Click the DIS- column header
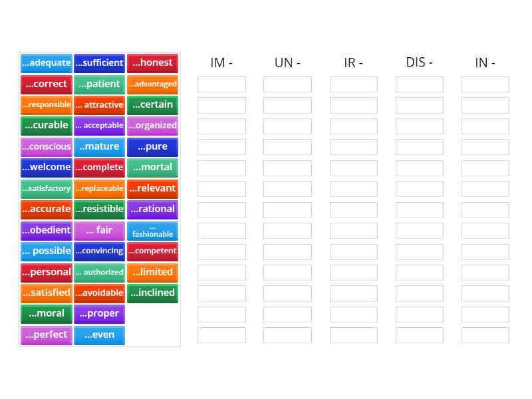Screen dimensions: 532x399 click(x=420, y=63)
